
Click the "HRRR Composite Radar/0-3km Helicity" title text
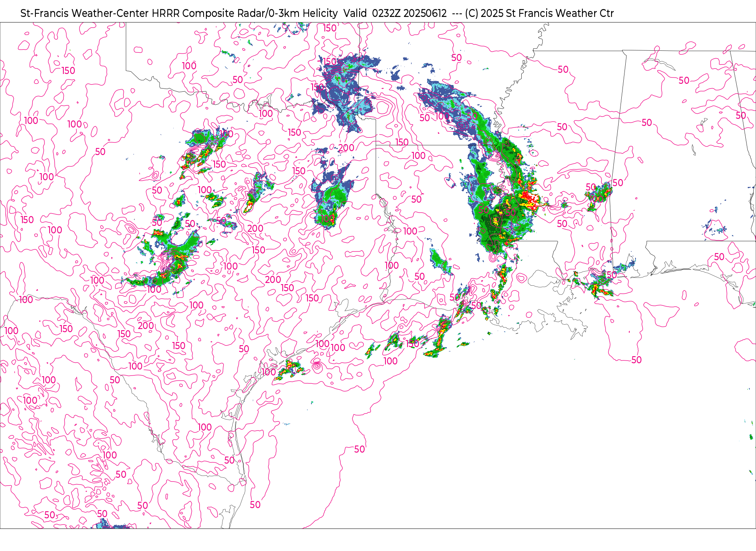tap(245, 13)
